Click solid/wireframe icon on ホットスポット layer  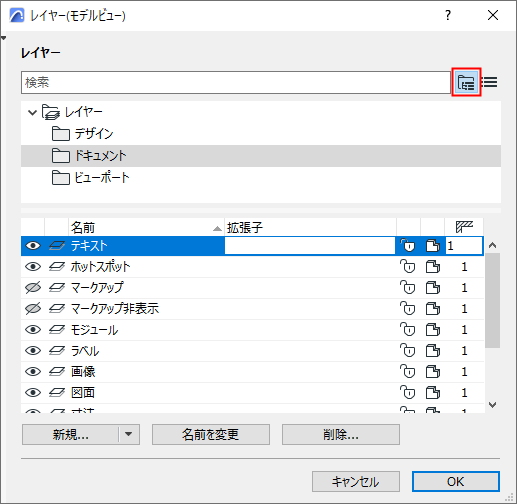tap(433, 267)
